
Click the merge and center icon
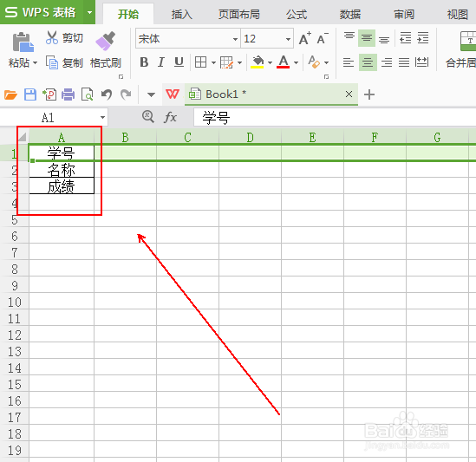tap(468, 41)
